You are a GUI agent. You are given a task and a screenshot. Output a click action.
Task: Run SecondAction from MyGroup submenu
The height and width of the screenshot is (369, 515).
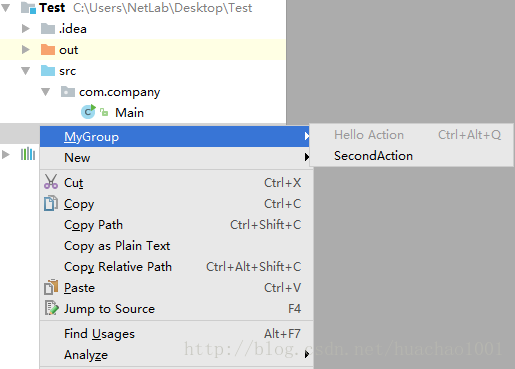(412, 156)
